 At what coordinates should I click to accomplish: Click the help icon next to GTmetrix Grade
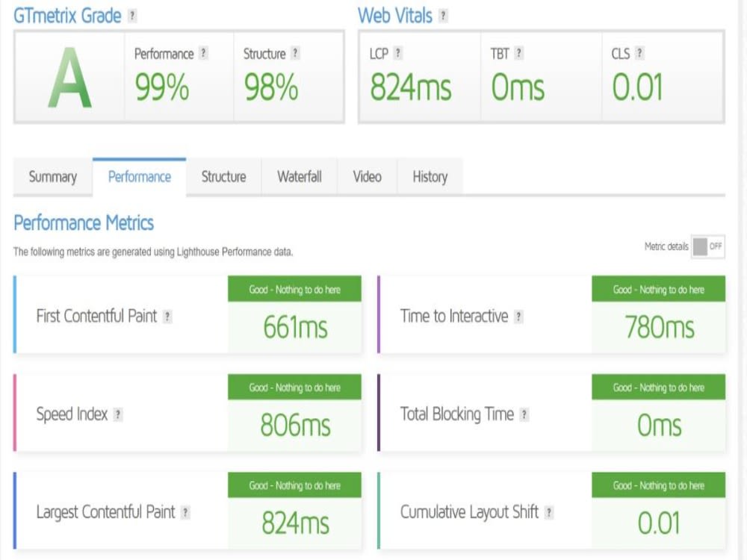[132, 16]
